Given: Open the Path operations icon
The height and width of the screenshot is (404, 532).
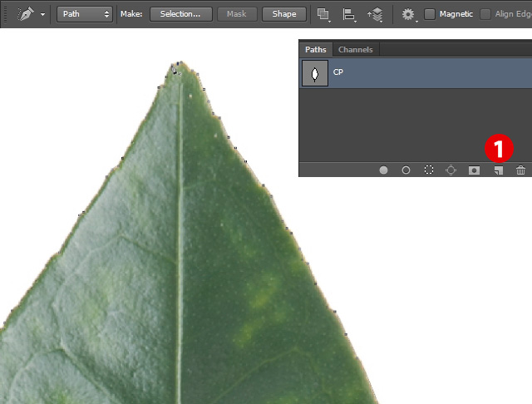Looking at the screenshot, I should [323, 14].
